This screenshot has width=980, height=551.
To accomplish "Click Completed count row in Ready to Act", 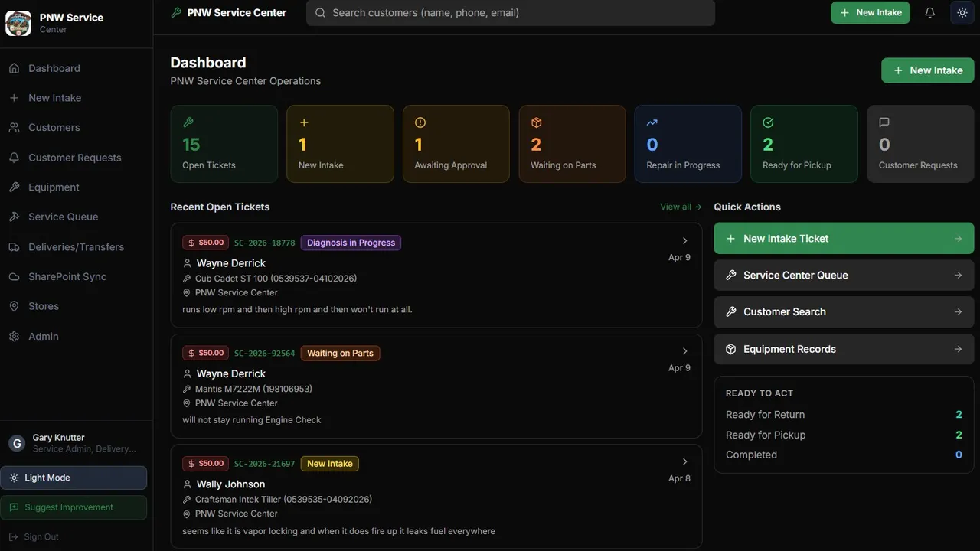I will click(844, 455).
